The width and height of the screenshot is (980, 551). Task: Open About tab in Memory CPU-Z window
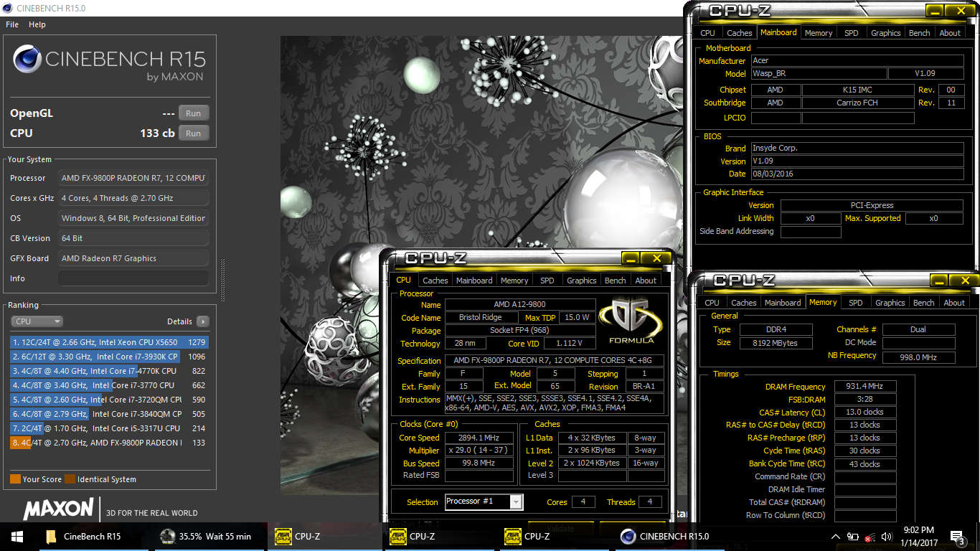click(954, 303)
